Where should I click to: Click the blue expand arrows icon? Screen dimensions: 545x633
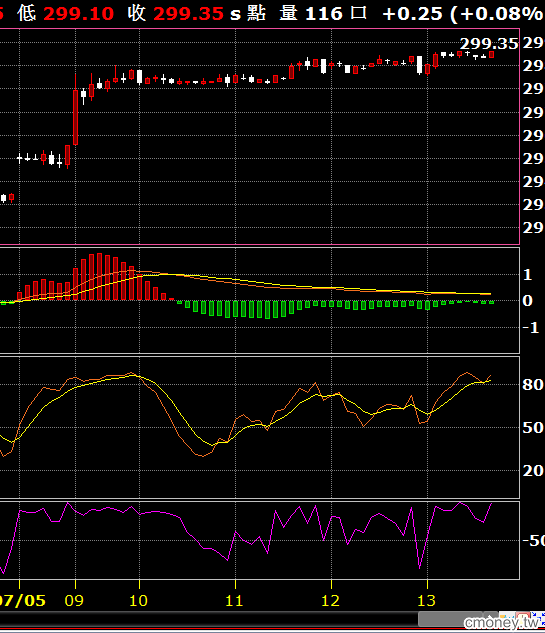[539, 618]
